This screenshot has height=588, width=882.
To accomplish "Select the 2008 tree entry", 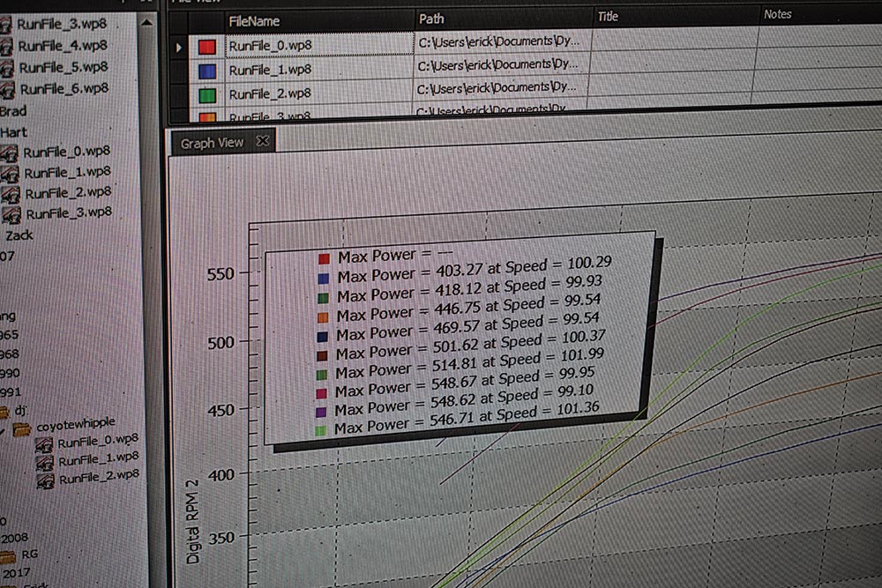I will click(15, 538).
